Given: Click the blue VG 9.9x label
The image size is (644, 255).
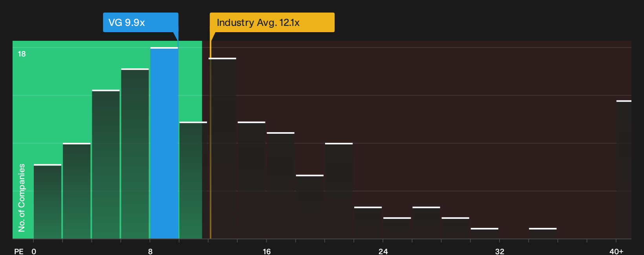Looking at the screenshot, I should (141, 22).
